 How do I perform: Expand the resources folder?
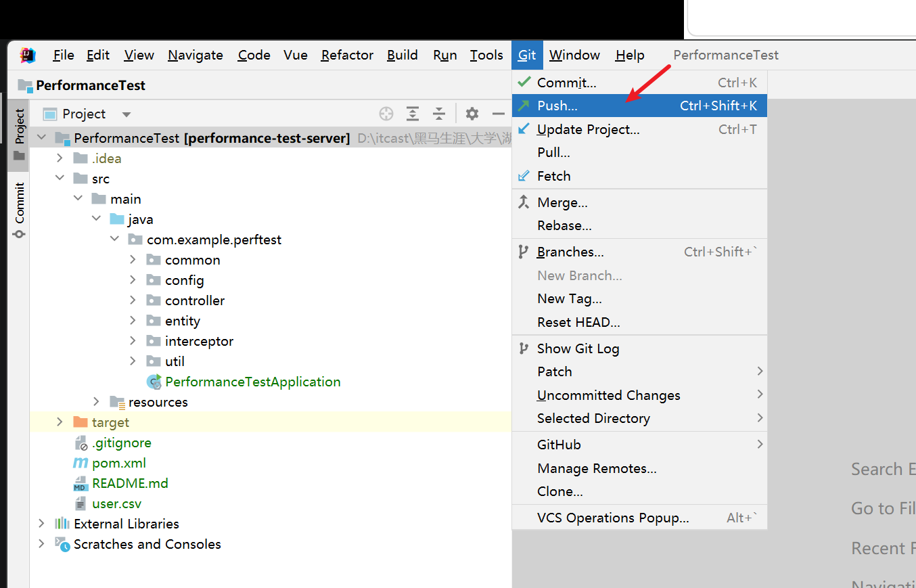97,402
